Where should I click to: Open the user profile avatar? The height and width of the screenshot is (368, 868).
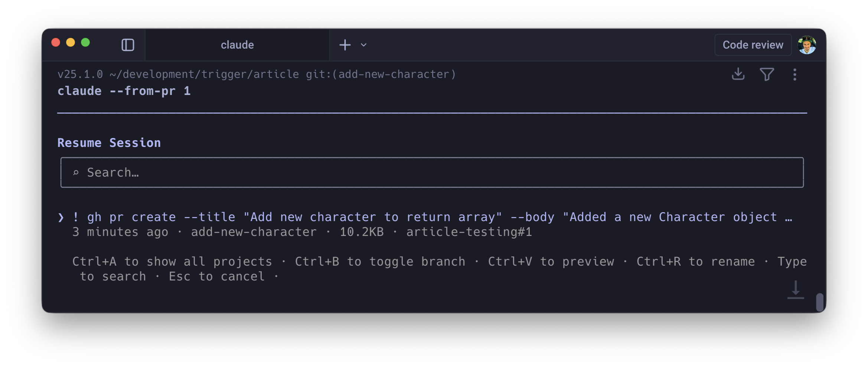(807, 45)
